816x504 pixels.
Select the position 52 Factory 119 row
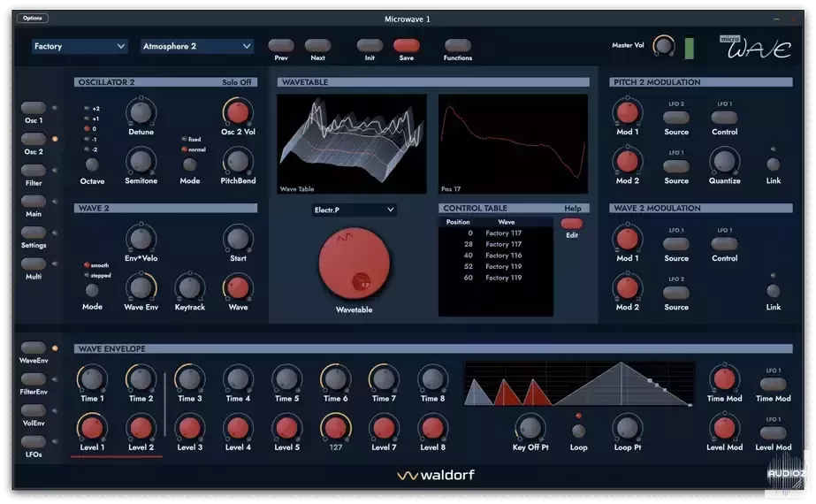495,266
